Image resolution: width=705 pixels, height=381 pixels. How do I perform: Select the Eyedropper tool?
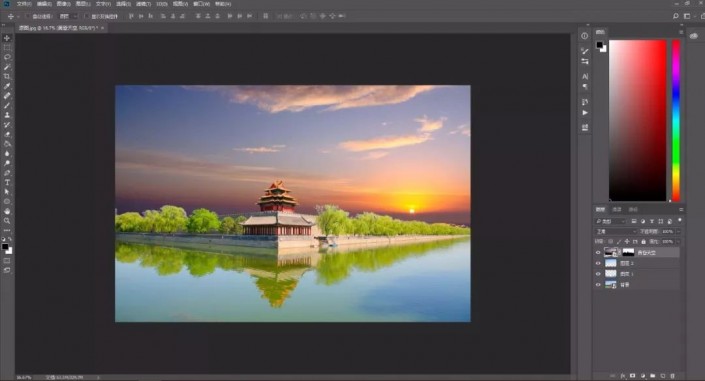(x=7, y=86)
